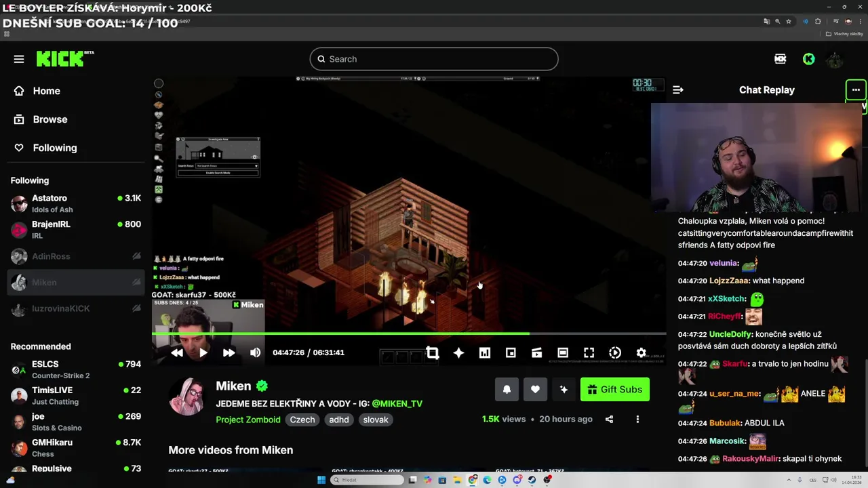Bookmark this page with the star

point(789,21)
